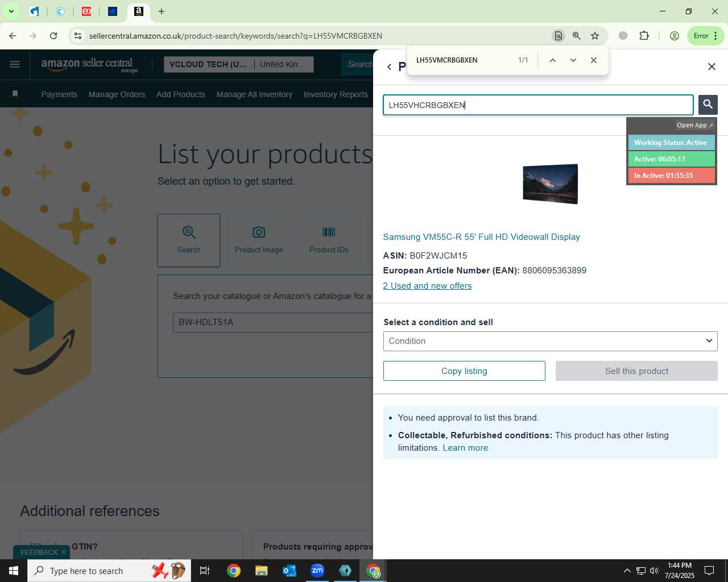728x582 pixels.
Task: Click the Seller Central top search box
Action: (358, 64)
